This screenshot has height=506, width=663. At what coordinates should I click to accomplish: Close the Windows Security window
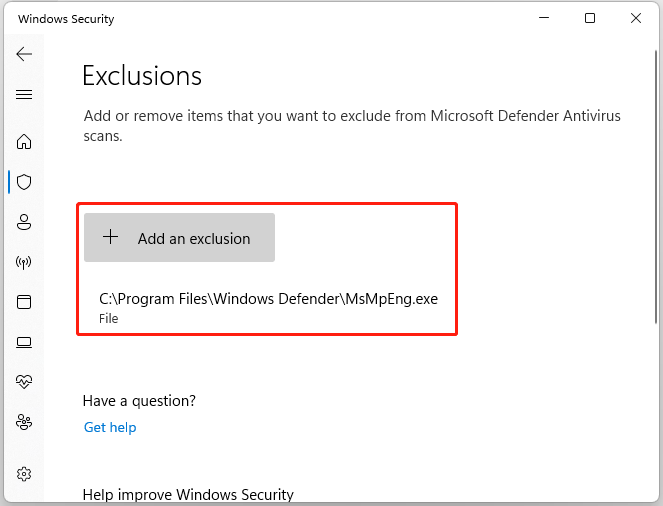636,18
